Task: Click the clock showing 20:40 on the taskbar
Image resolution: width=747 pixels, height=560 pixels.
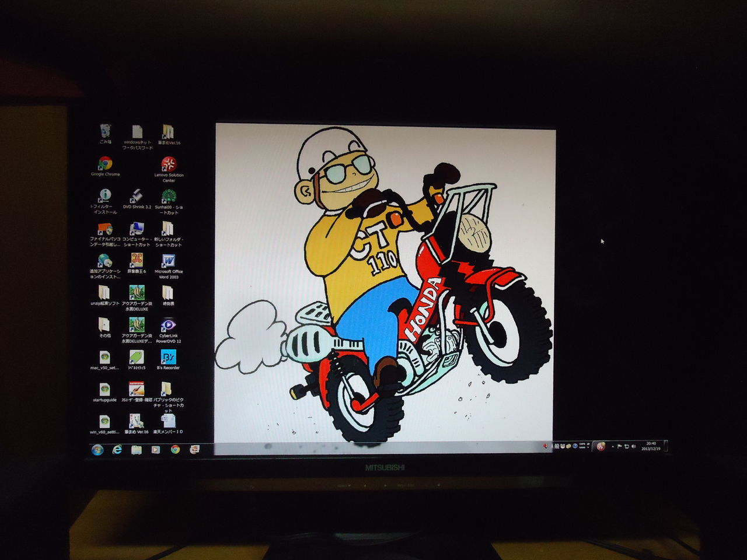Action: point(651,446)
